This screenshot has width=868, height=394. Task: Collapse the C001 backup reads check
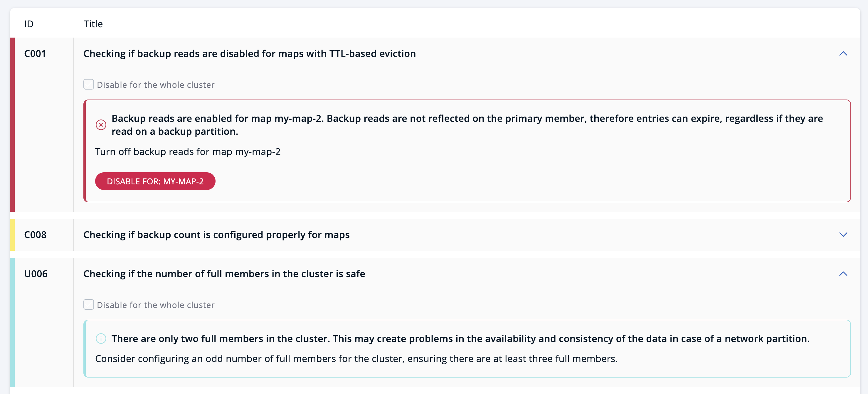pos(843,54)
